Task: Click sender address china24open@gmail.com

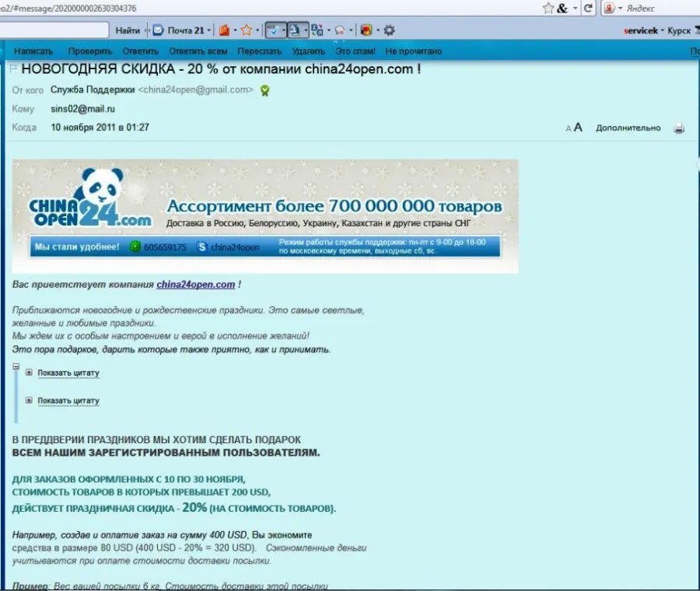Action: [195, 89]
